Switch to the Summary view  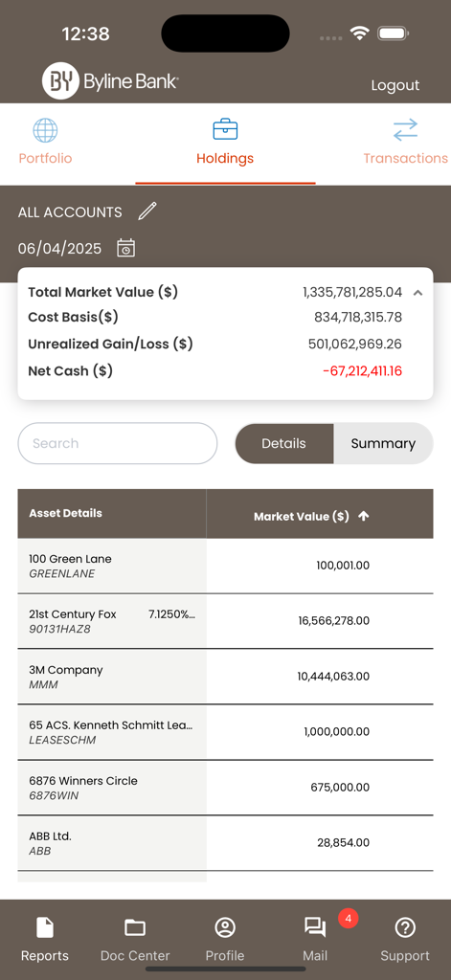383,443
